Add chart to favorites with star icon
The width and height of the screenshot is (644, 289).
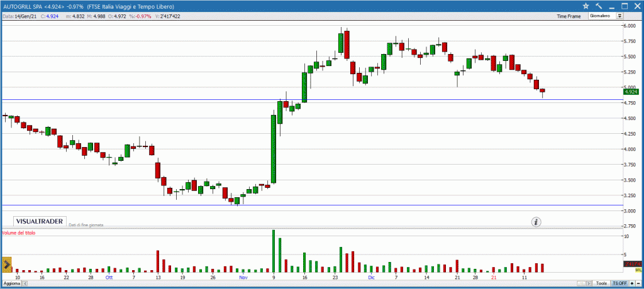[586, 6]
